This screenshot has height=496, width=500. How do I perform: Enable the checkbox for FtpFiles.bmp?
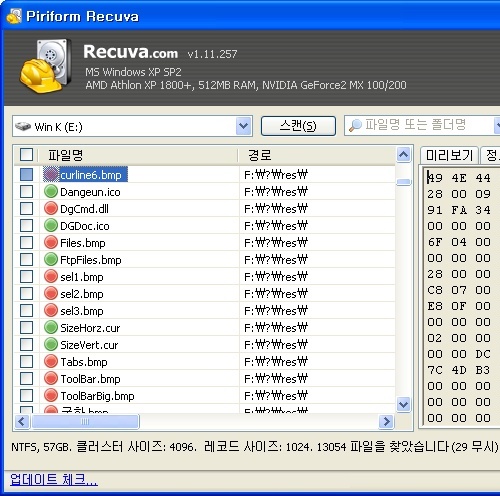[x=26, y=260]
